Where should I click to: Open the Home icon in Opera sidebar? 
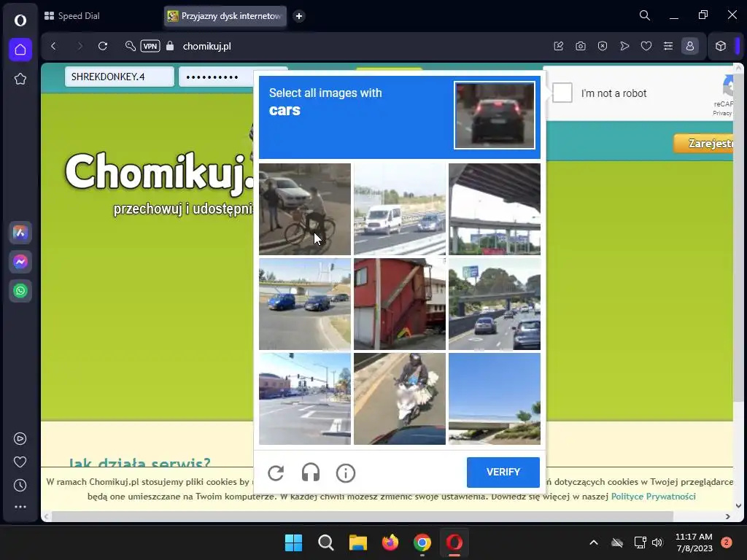20,50
